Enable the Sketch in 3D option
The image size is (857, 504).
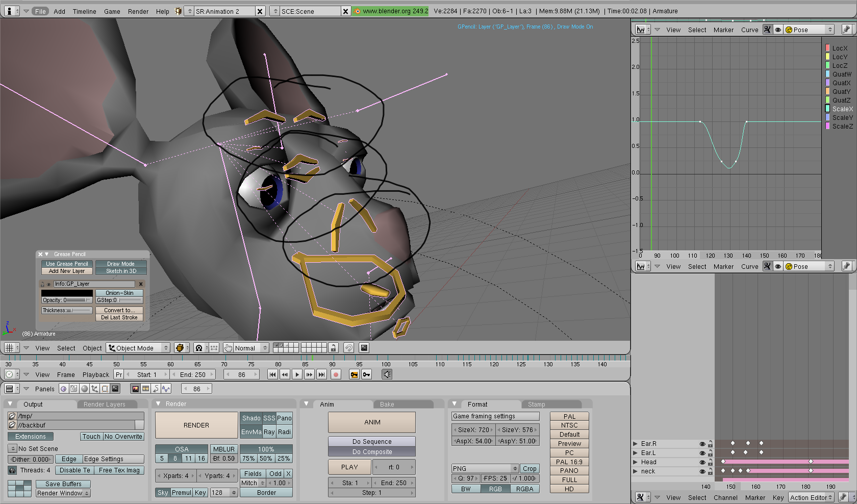pyautogui.click(x=121, y=271)
